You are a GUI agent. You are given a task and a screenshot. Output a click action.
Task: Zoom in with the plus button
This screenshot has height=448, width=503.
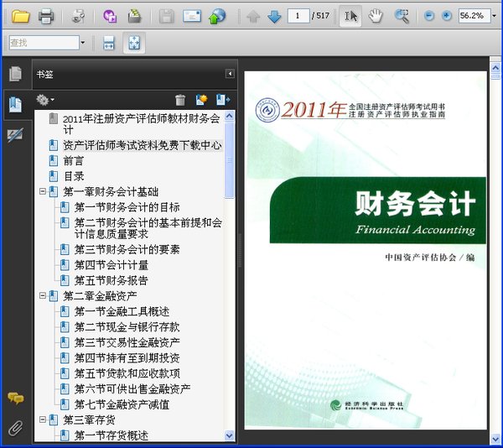[x=447, y=15]
